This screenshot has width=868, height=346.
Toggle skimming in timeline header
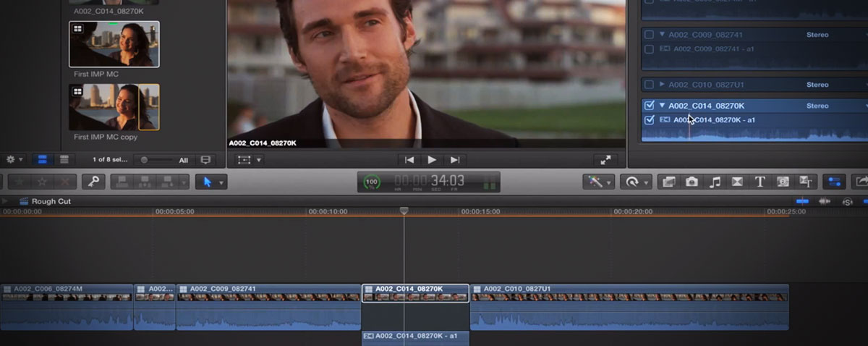[x=802, y=201]
